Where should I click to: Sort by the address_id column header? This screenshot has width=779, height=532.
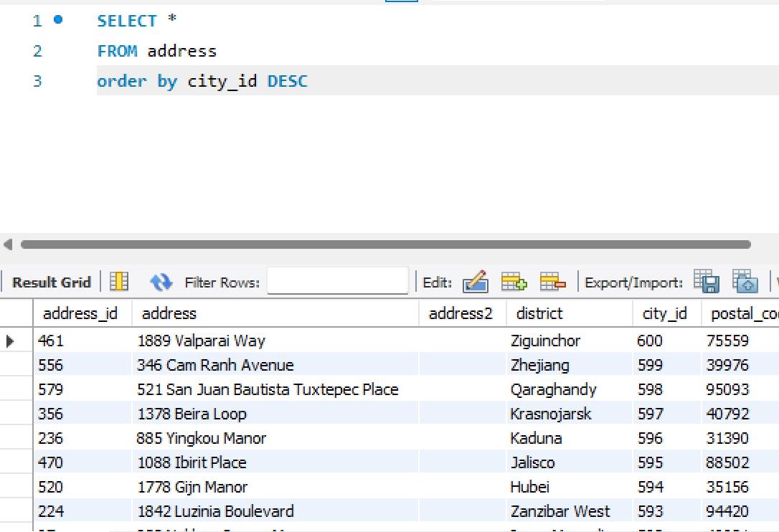pos(80,313)
